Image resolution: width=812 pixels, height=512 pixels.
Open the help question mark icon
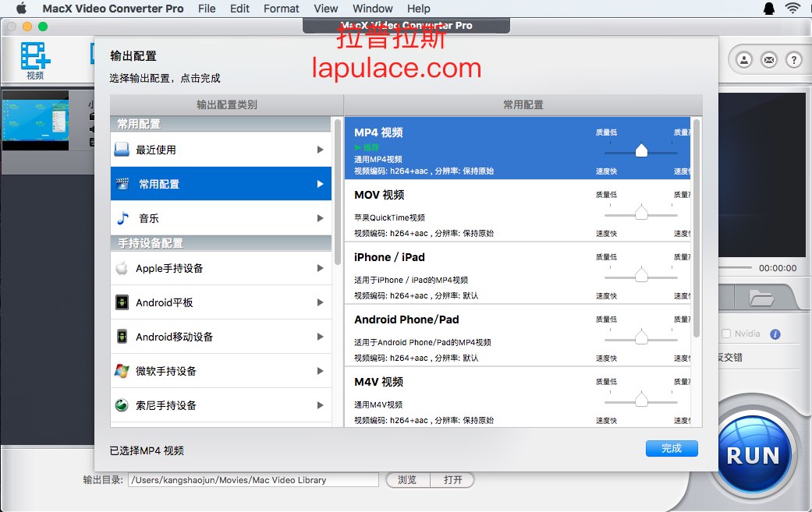point(794,60)
